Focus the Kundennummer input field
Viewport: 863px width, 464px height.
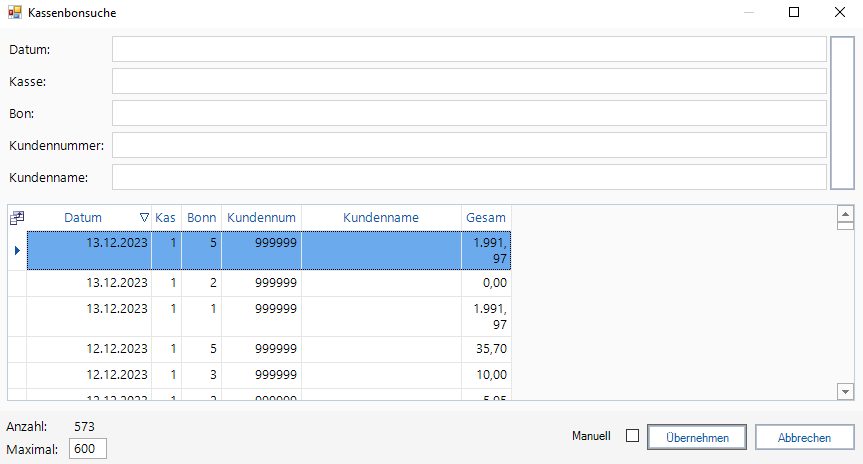pos(468,145)
